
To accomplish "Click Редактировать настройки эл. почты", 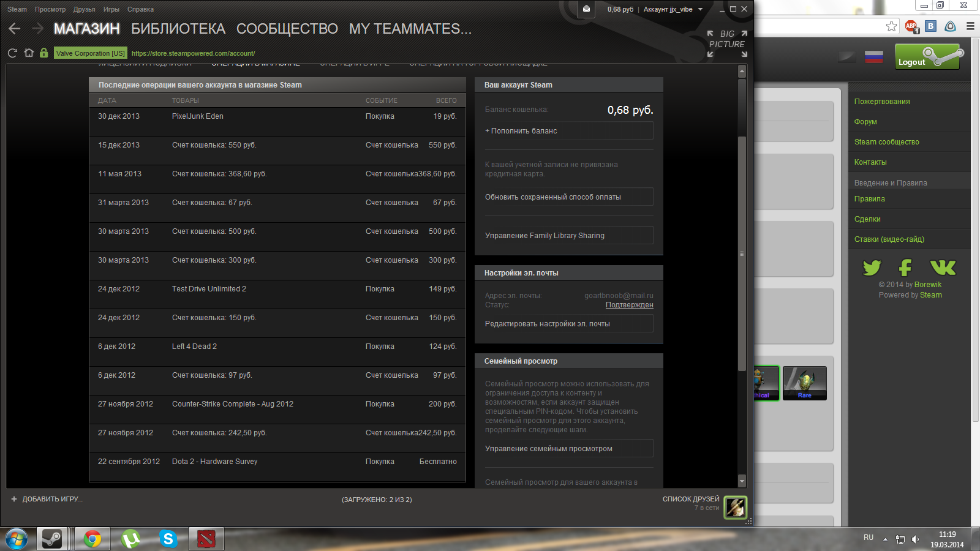I will [569, 324].
